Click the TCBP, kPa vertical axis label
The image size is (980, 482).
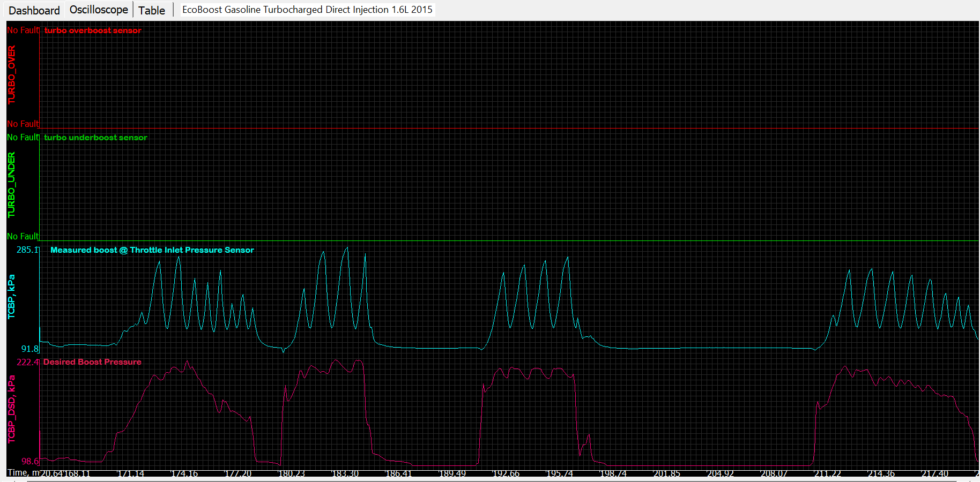pos(11,297)
